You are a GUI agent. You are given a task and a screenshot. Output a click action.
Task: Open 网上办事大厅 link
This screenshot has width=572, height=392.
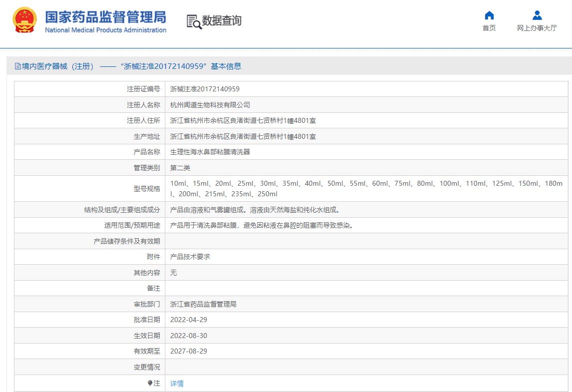pyautogui.click(x=537, y=28)
